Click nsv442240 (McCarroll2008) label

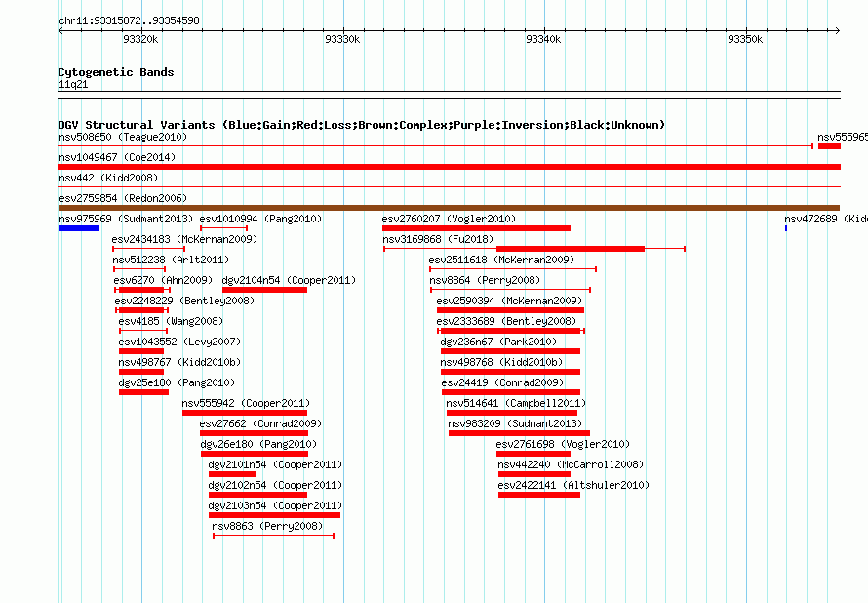571,464
